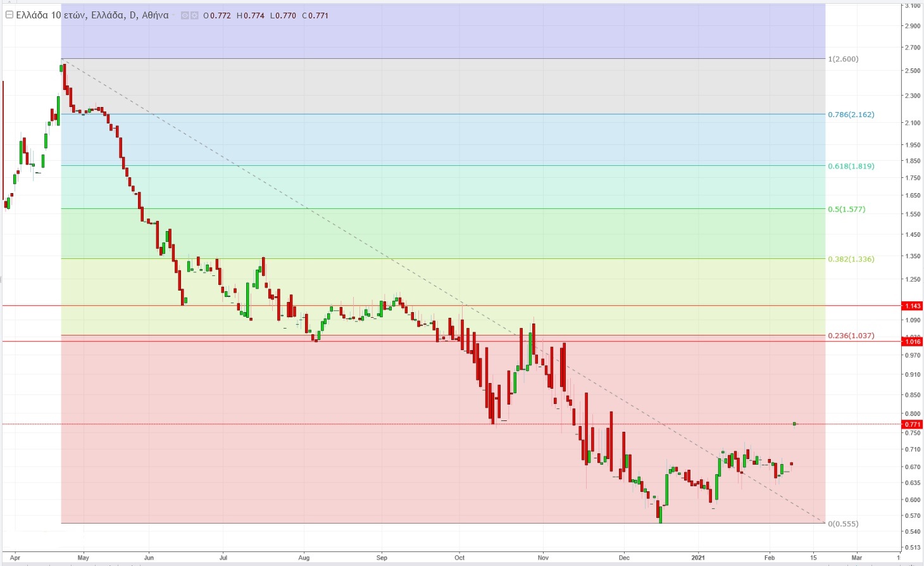Select the Fibonacci 0.236(1.037) level label

tap(851, 336)
